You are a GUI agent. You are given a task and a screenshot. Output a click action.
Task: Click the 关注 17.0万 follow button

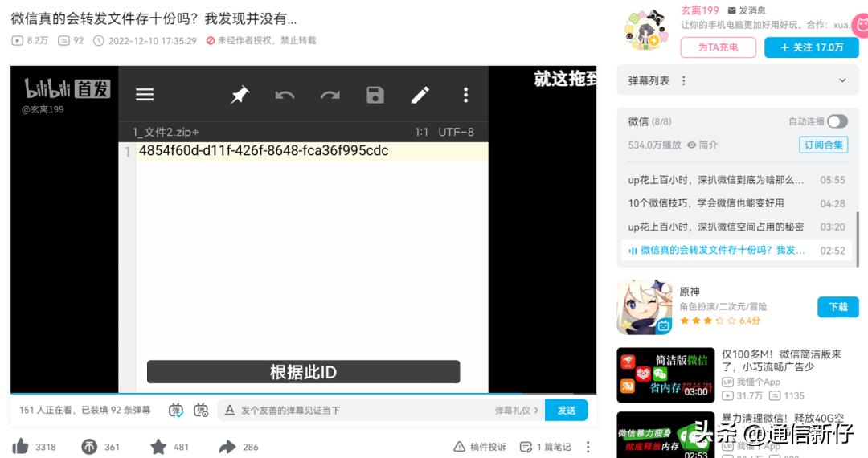click(812, 47)
